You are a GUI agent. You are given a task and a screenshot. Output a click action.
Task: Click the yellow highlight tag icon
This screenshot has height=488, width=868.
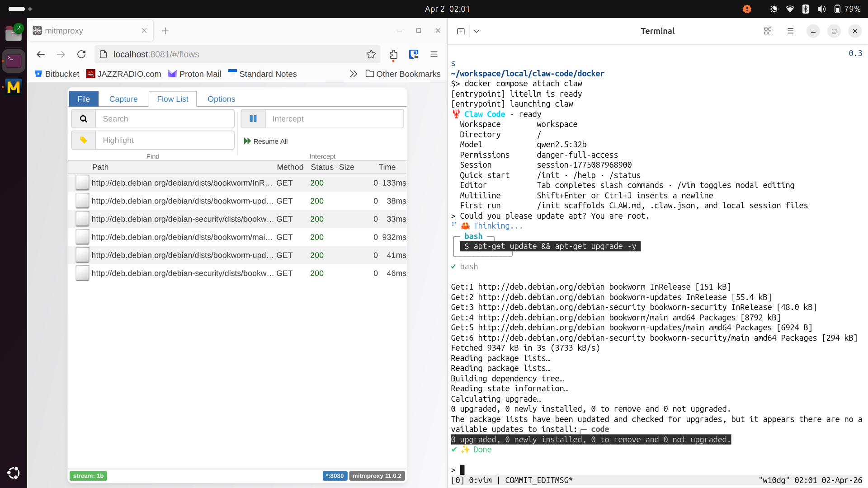click(x=84, y=140)
